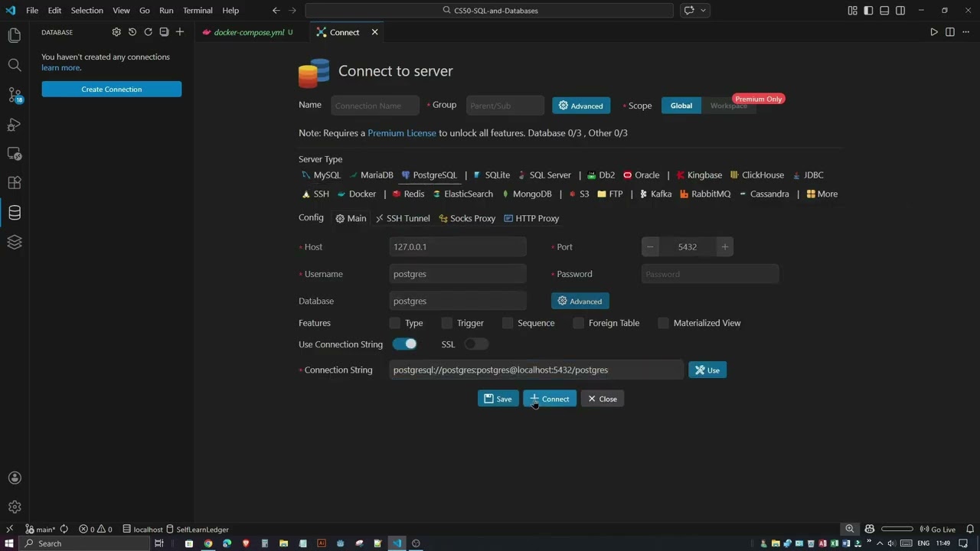980x551 pixels.
Task: Open learn more link in Database panel
Action: pyautogui.click(x=60, y=67)
